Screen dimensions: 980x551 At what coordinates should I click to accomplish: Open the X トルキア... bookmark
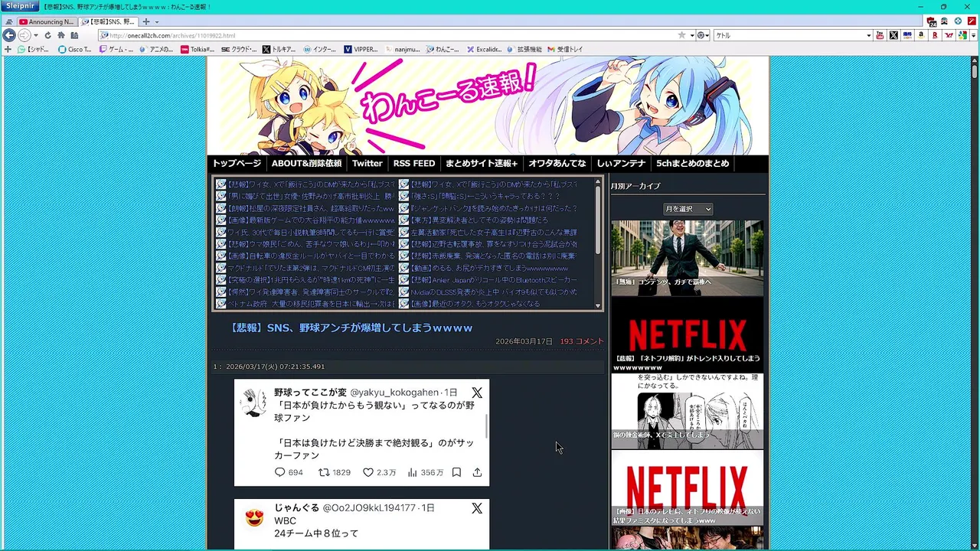point(279,49)
